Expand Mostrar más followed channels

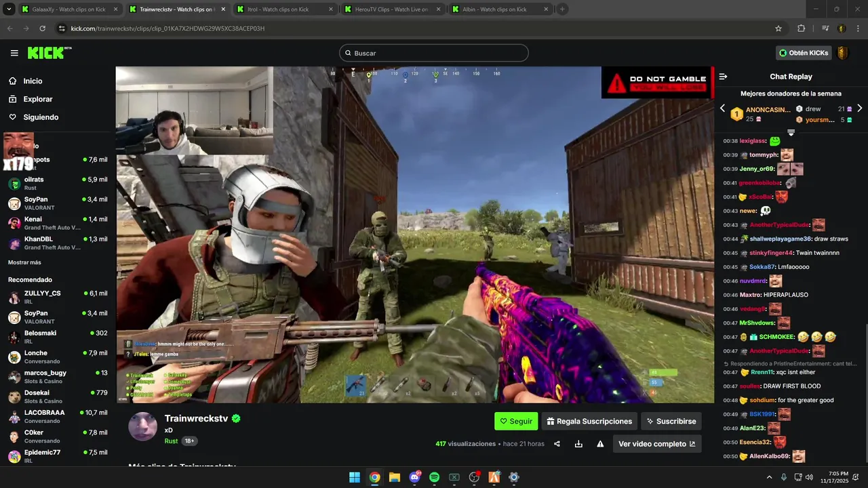(24, 262)
